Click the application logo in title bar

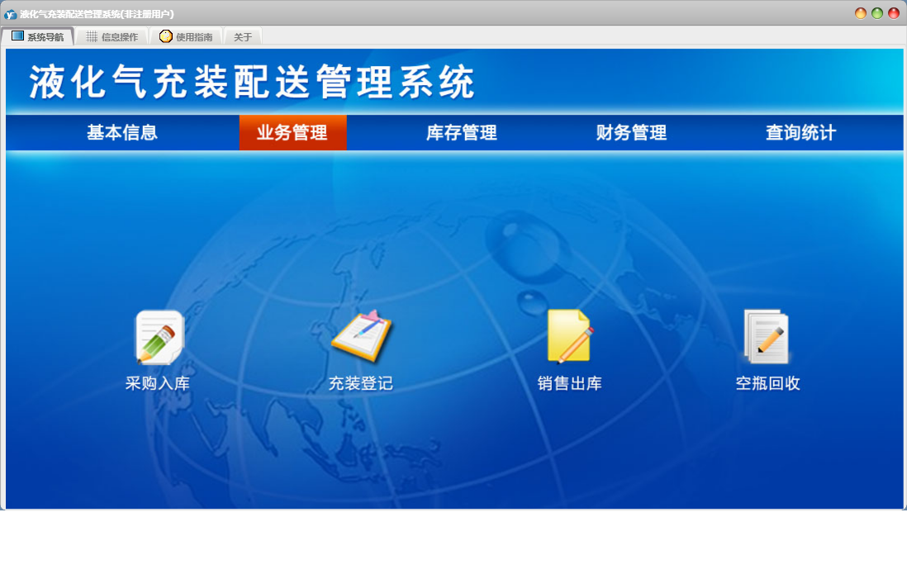tap(11, 14)
